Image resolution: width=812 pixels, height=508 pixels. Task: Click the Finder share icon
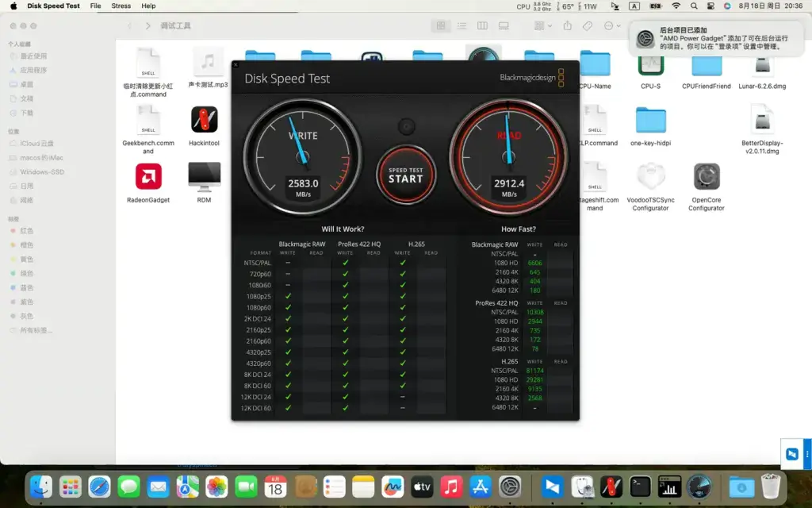coord(568,25)
